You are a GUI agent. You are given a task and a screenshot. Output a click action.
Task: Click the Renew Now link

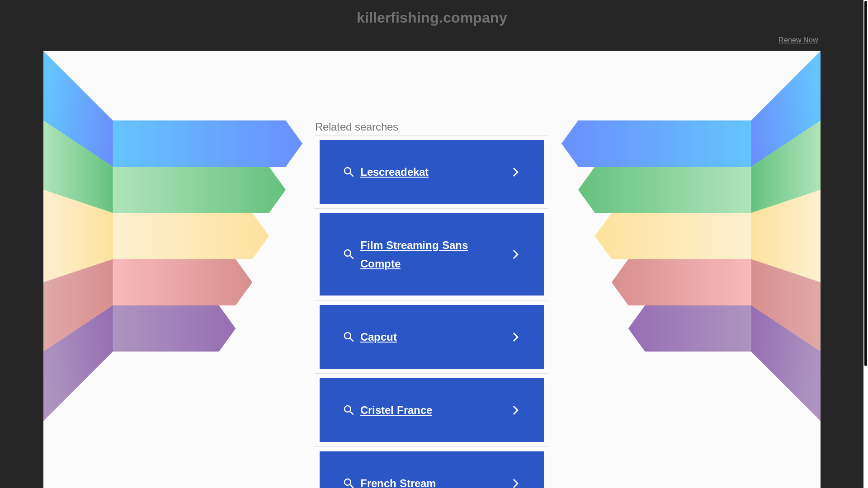[x=798, y=40]
